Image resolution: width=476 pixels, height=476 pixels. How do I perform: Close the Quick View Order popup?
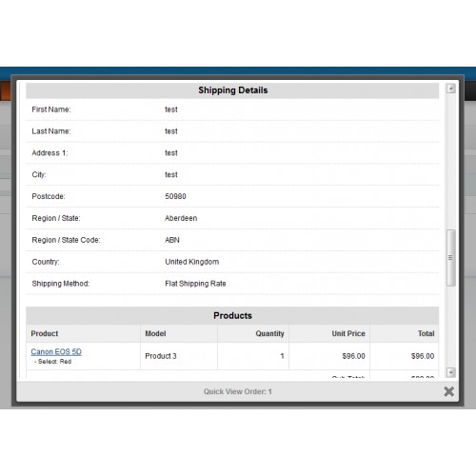click(448, 391)
